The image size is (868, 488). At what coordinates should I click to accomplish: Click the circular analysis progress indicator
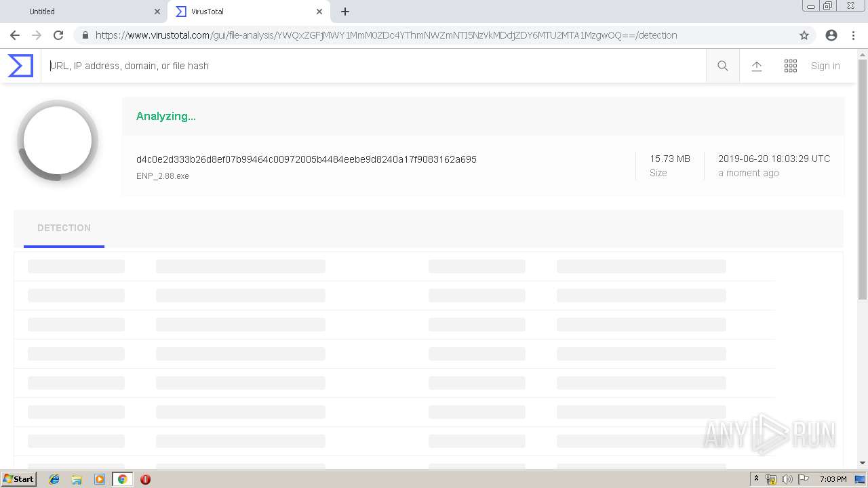(x=58, y=140)
